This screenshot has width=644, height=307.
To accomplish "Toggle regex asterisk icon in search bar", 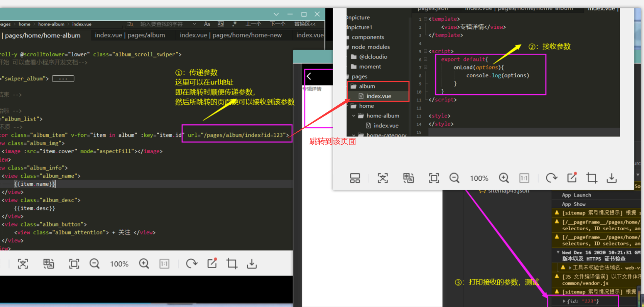I will pos(234,24).
